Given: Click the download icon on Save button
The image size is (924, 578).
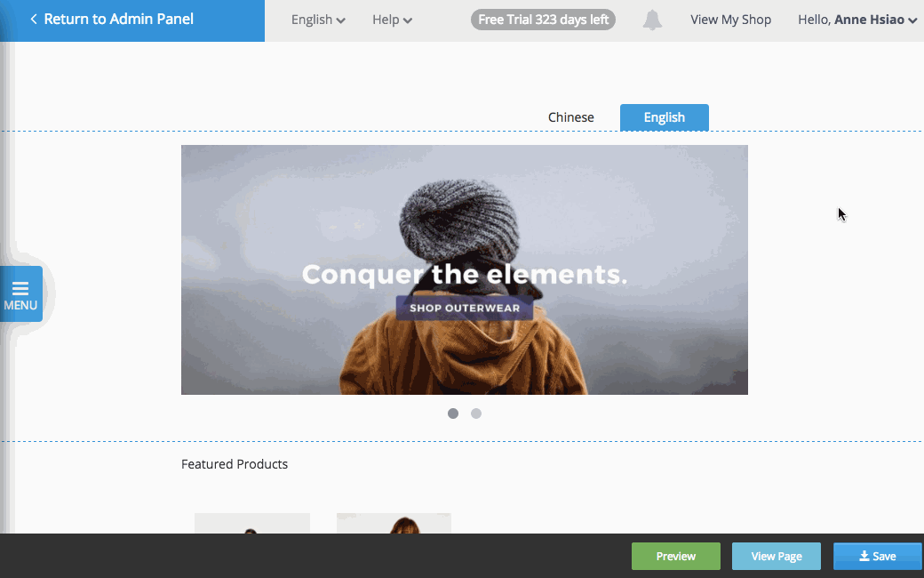Looking at the screenshot, I should coord(864,556).
